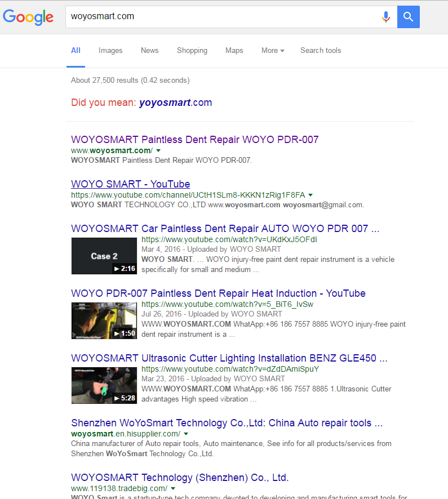Screen dimensions: 448x499
Task: Switch to the Images tab
Action: point(110,50)
